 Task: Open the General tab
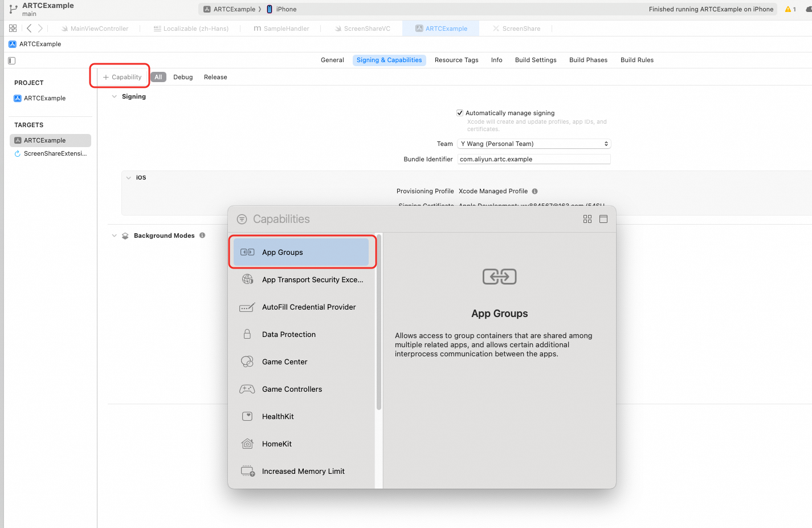332,60
